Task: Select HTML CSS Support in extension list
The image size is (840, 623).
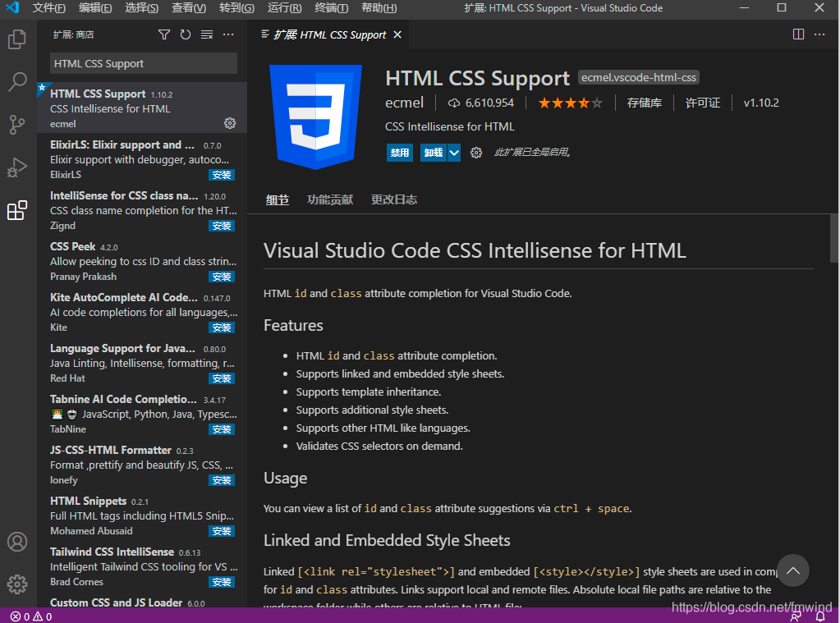Action: click(142, 108)
